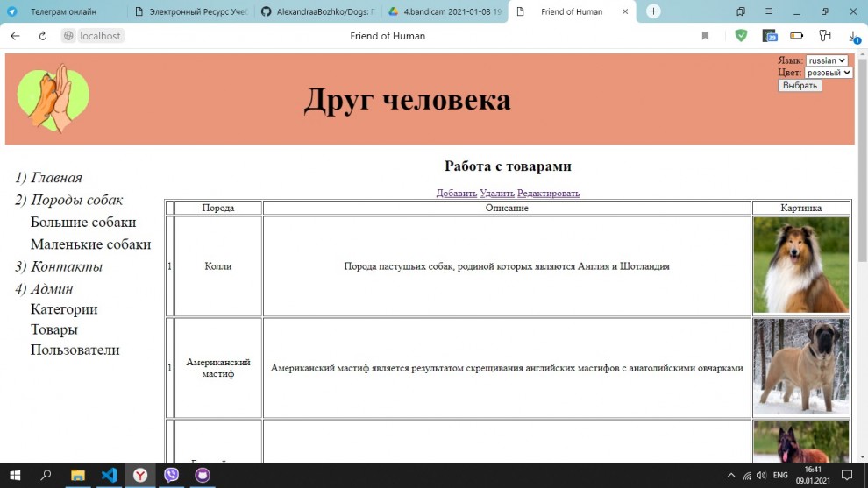The image size is (868, 488).
Task: Go to Маленькие собаки category
Action: click(x=91, y=244)
